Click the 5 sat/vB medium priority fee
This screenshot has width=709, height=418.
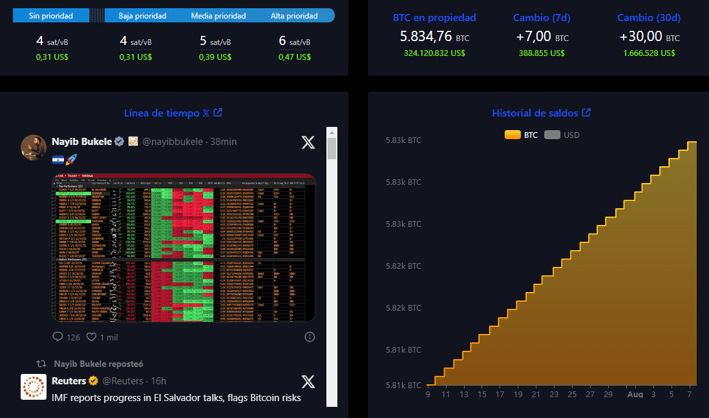[215, 41]
